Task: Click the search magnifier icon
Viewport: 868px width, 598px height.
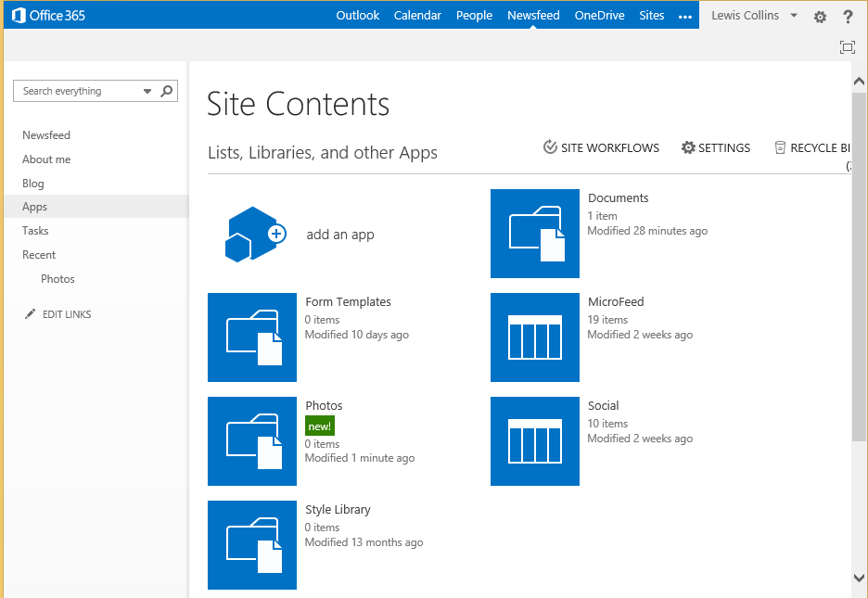Action: 167,91
